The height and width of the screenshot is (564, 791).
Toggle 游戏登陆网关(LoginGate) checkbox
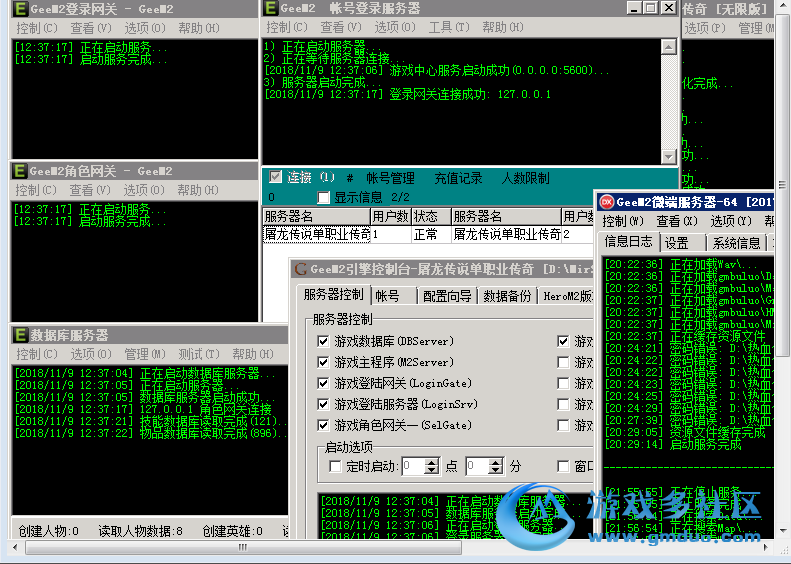[x=323, y=383]
